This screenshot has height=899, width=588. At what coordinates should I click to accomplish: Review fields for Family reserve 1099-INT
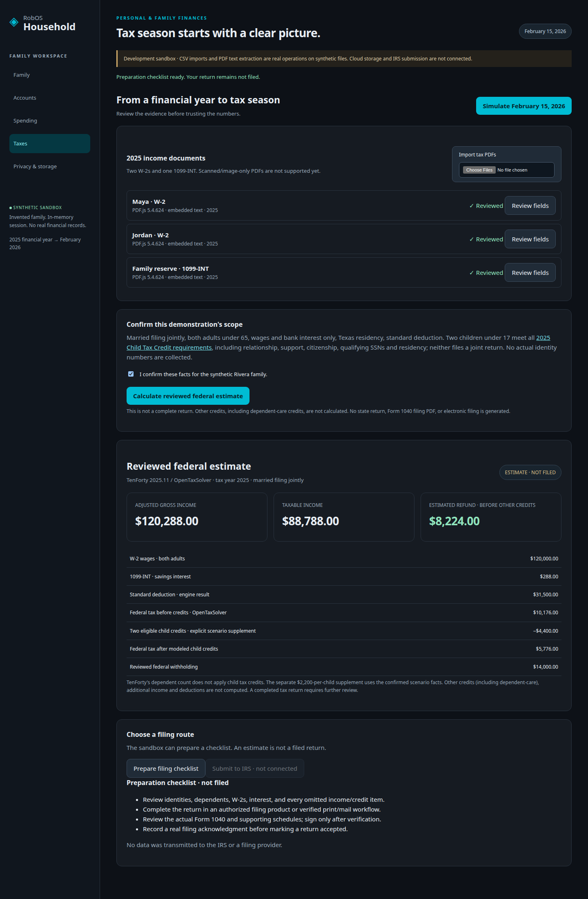(x=530, y=273)
